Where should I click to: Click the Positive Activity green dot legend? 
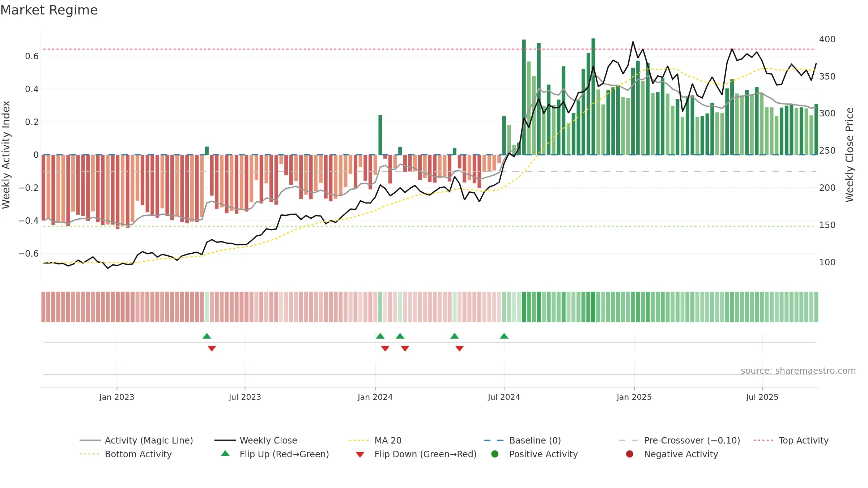[495, 454]
